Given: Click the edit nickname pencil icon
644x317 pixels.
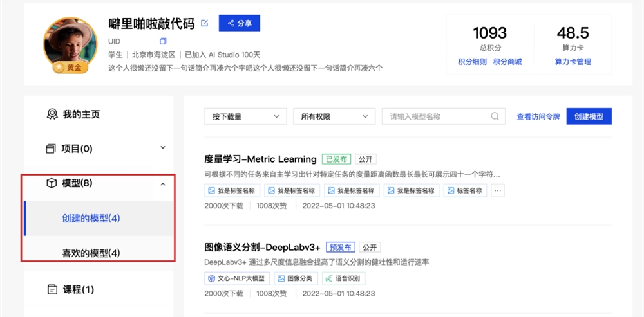Looking at the screenshot, I should 205,24.
